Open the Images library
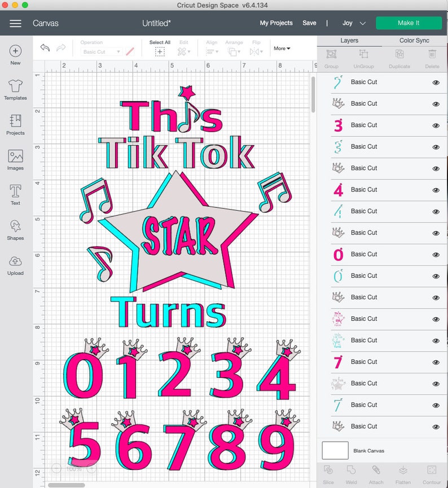 pos(15,160)
